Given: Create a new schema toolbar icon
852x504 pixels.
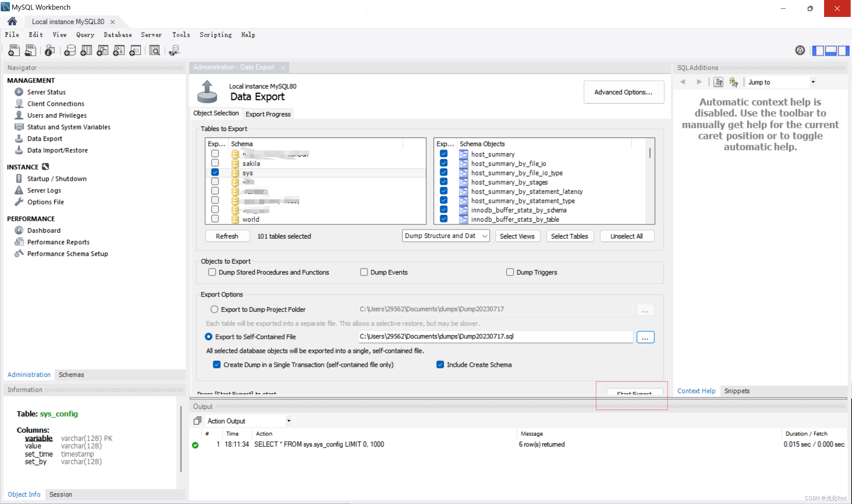Looking at the screenshot, I should (x=70, y=50).
